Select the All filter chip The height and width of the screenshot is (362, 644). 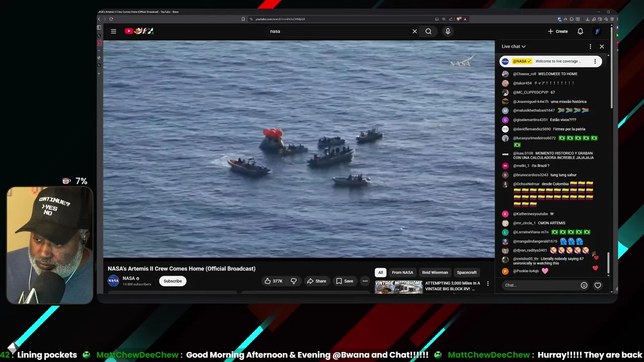pos(380,273)
